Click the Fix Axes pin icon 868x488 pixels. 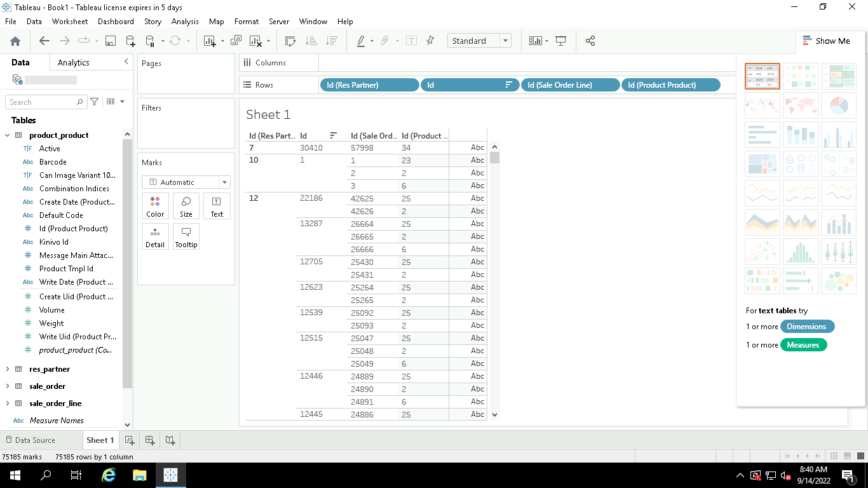pos(430,41)
